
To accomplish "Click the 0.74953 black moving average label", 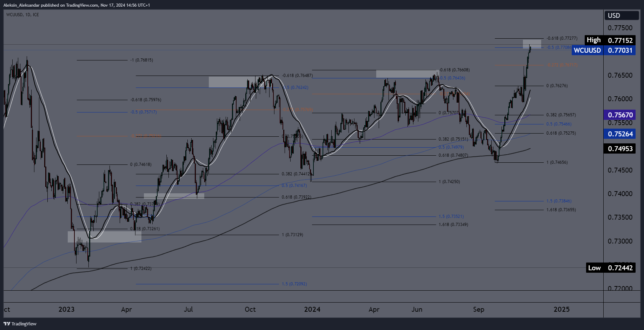I will point(620,149).
